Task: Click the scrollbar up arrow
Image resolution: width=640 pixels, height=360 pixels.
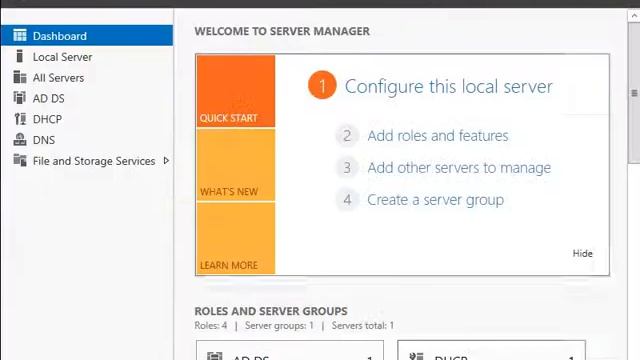Action: click(634, 16)
